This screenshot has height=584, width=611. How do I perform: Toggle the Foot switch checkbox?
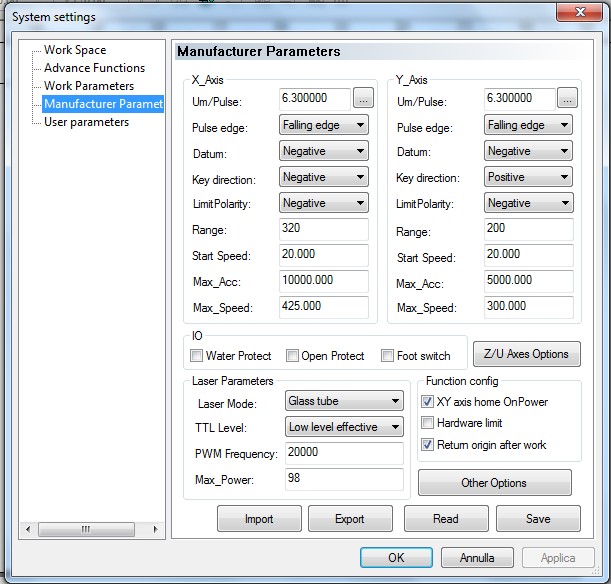(388, 356)
